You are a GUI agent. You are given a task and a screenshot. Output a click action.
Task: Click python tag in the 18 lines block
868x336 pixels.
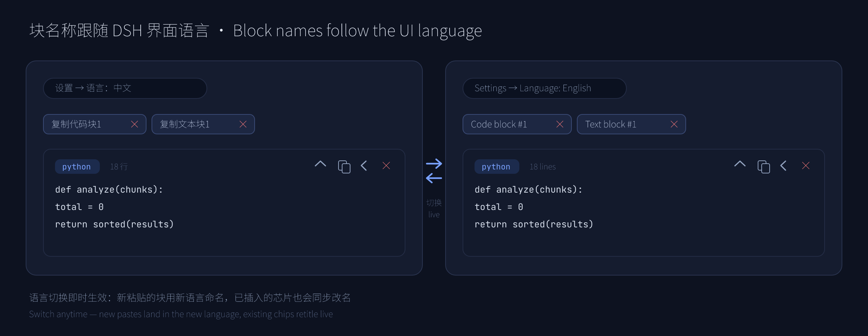point(497,167)
